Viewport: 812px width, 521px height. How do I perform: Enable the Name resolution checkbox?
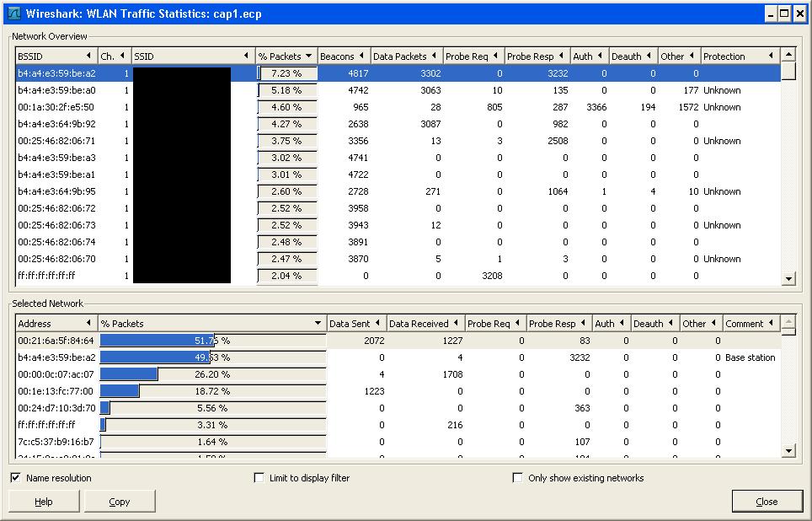coord(15,477)
